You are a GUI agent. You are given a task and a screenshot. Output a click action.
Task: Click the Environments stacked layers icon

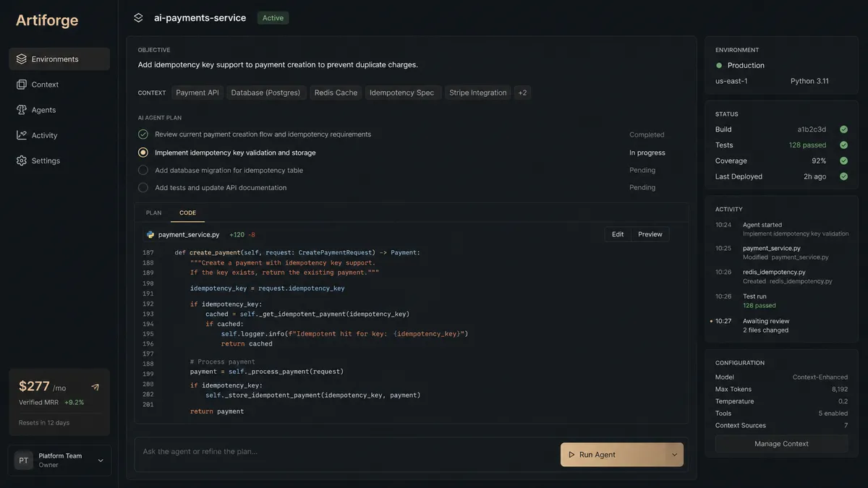22,59
